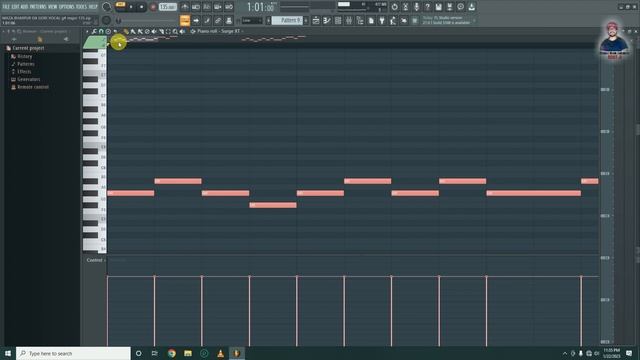
Task: Select the first note at the pattern start
Action: click(131, 193)
